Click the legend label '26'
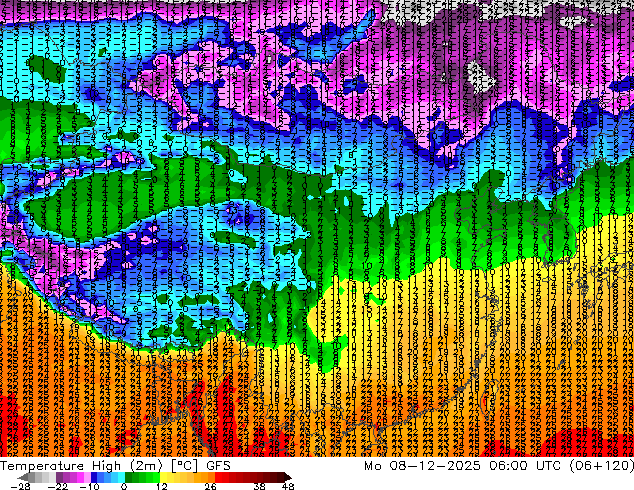The image size is (634, 490). coord(210,486)
